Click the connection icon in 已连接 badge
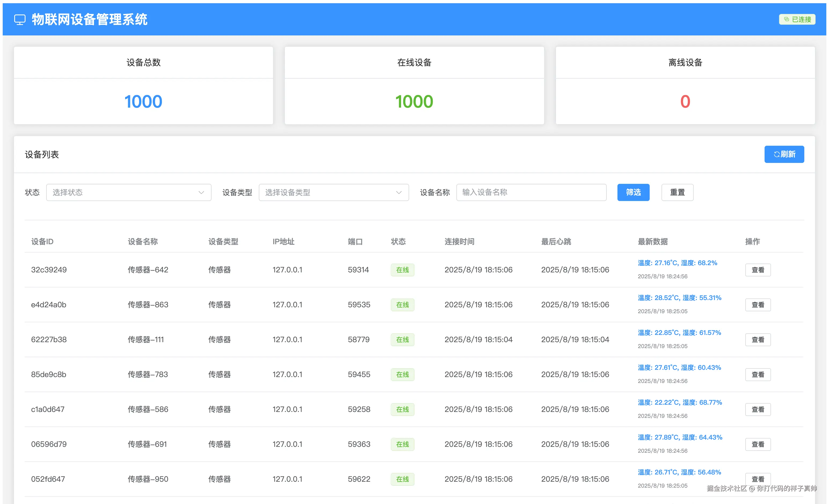The image size is (829, 504). click(x=786, y=19)
